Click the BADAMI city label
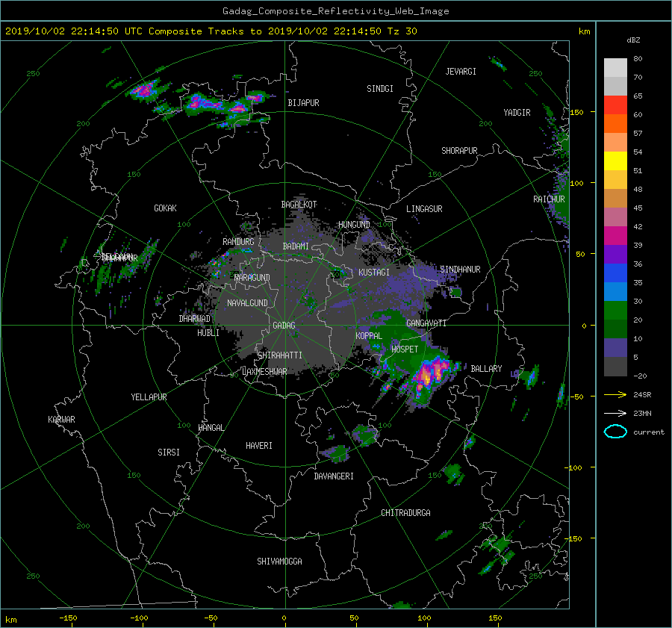 (x=296, y=246)
